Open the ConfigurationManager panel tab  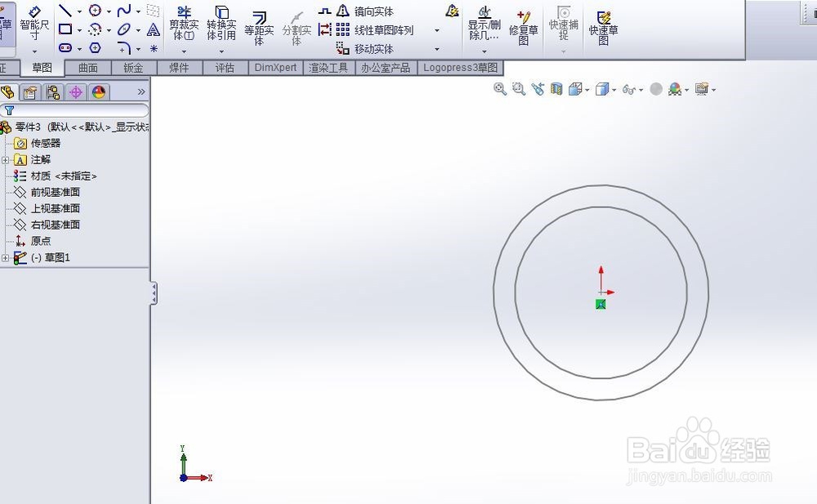53,93
